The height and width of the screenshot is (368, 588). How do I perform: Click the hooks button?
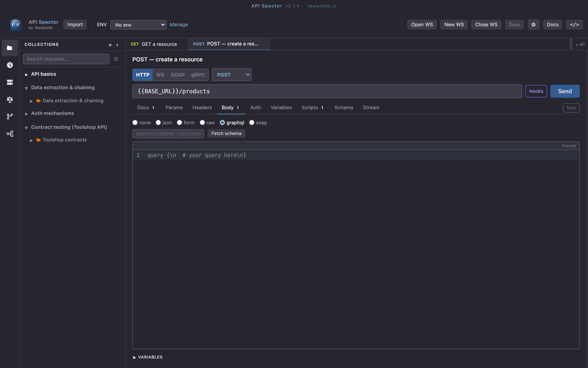click(536, 91)
